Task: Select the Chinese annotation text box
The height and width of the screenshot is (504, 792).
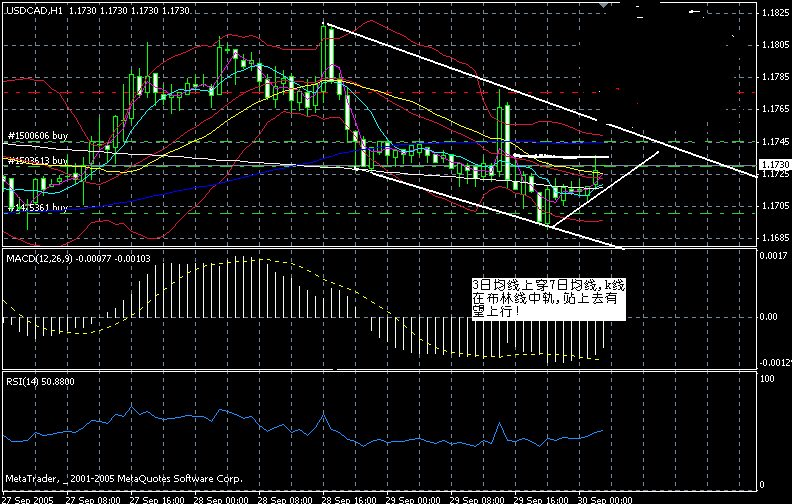Action: click(549, 298)
